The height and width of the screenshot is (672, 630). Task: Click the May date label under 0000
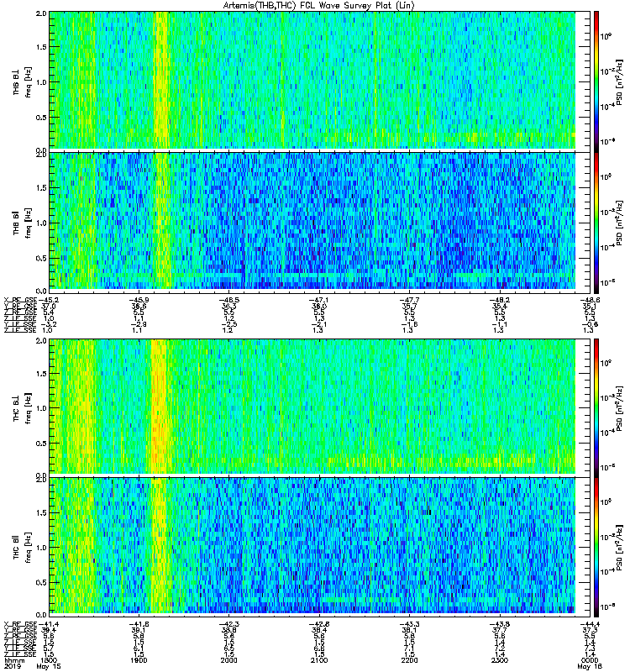[590, 666]
